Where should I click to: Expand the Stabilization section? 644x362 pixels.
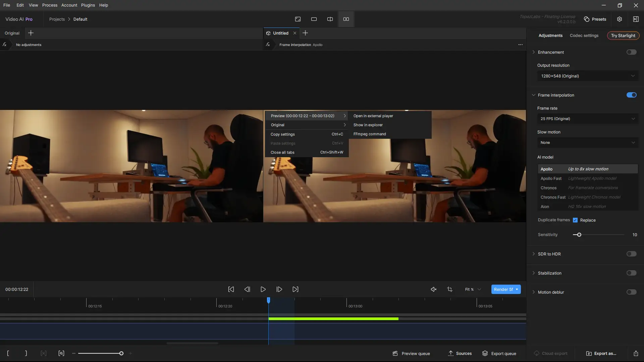[x=549, y=273]
